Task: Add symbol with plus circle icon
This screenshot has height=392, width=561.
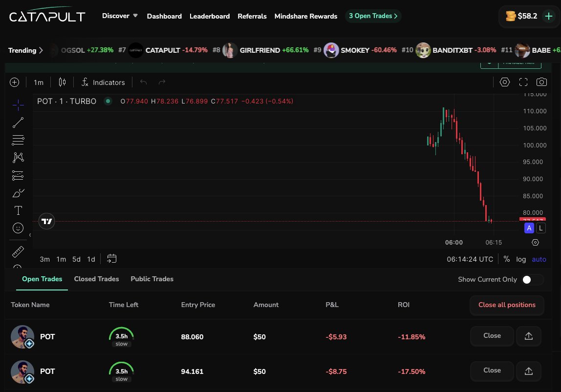Action: pyautogui.click(x=14, y=83)
